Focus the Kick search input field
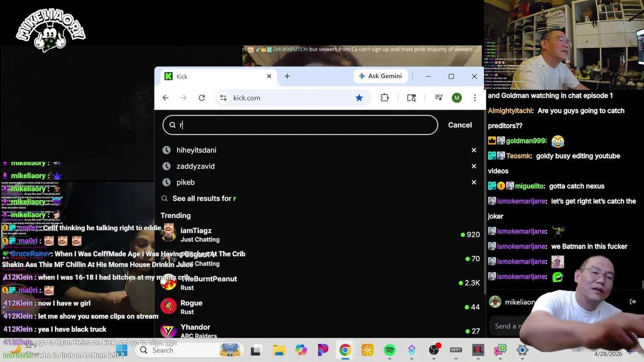Screen dimensions: 644x362 tap(300, 125)
